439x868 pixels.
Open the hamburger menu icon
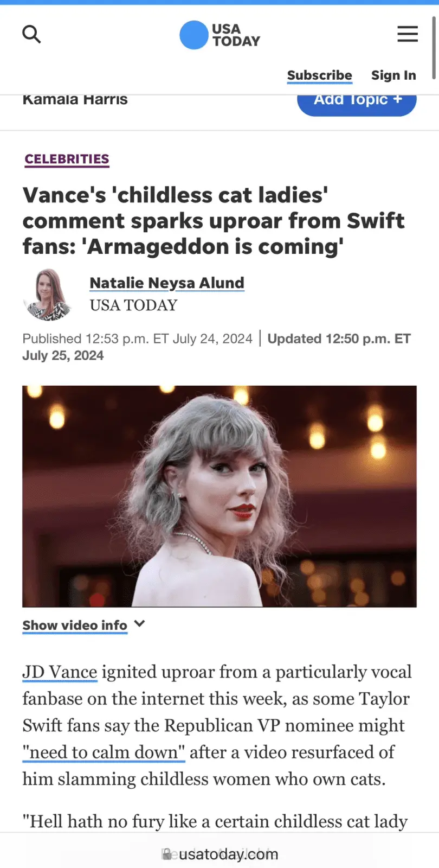click(408, 34)
